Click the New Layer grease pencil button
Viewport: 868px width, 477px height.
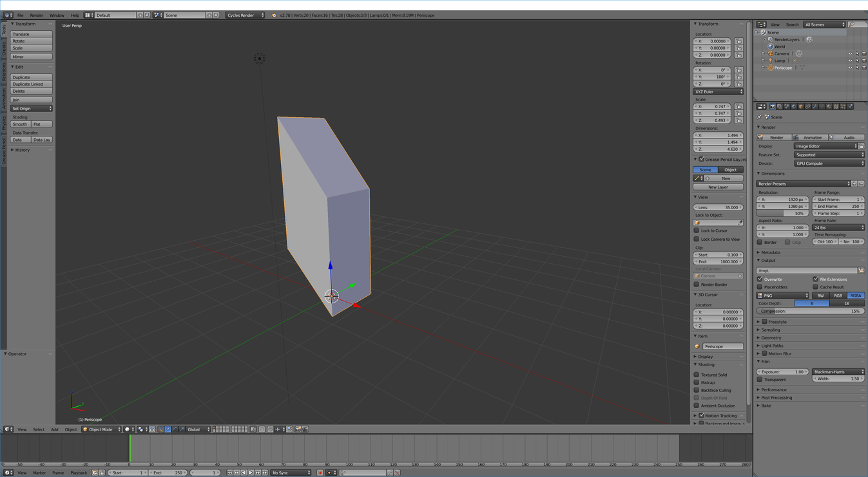[719, 187]
